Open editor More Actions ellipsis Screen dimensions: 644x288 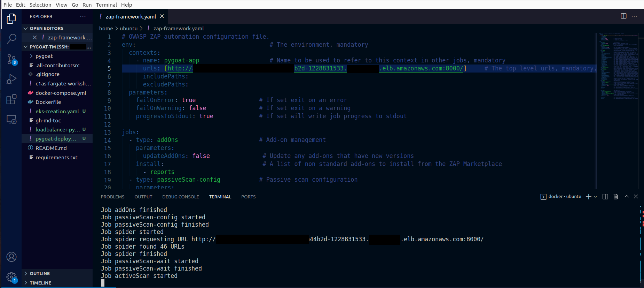(634, 16)
